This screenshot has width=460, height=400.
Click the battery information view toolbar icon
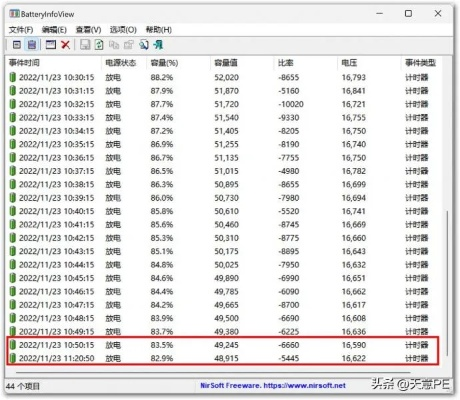17,45
